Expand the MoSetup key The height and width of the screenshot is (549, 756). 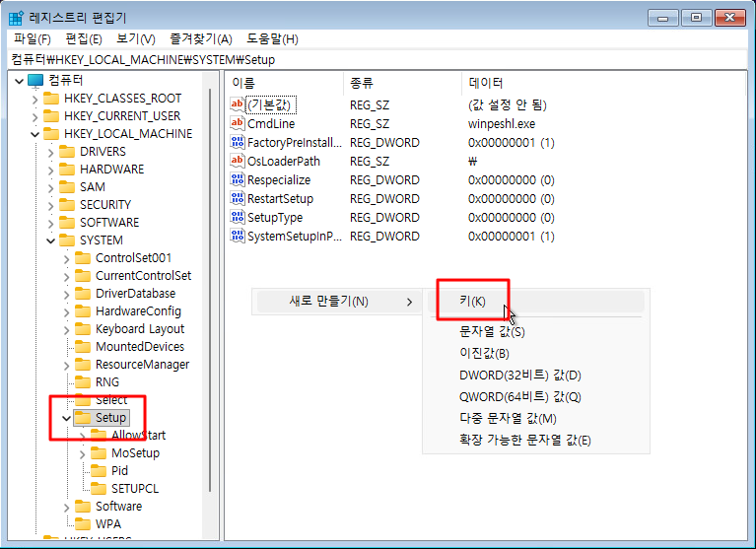click(83, 454)
